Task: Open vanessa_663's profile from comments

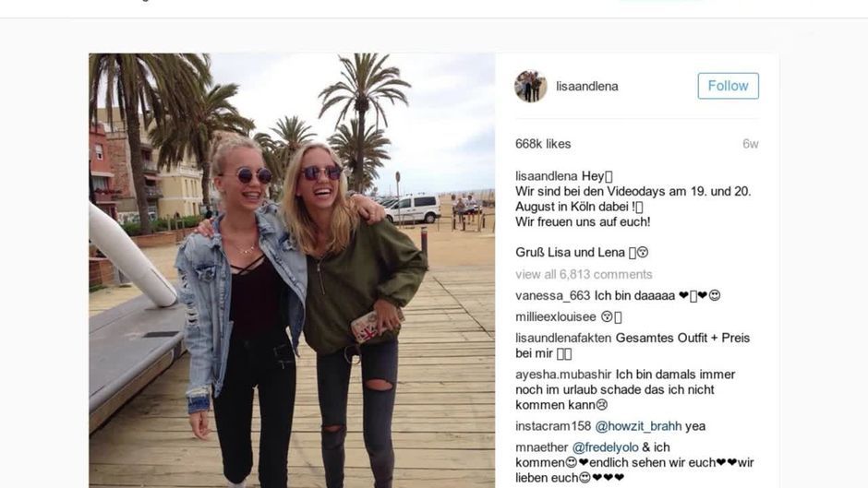Action: pyautogui.click(x=552, y=295)
